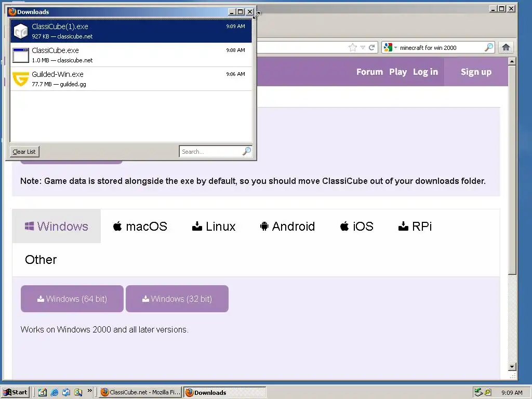Open the URL history dropdown arrow
The height and width of the screenshot is (399, 532).
363,47
